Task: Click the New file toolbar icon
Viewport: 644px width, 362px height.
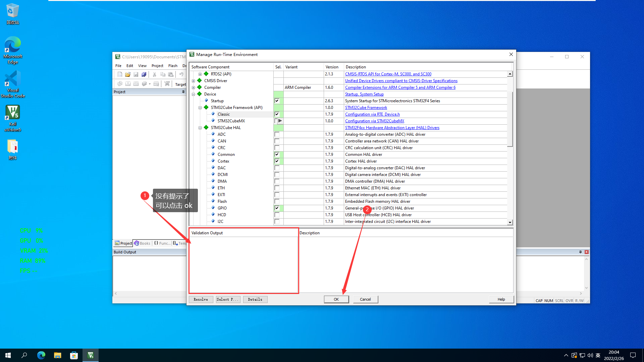Action: [120, 74]
